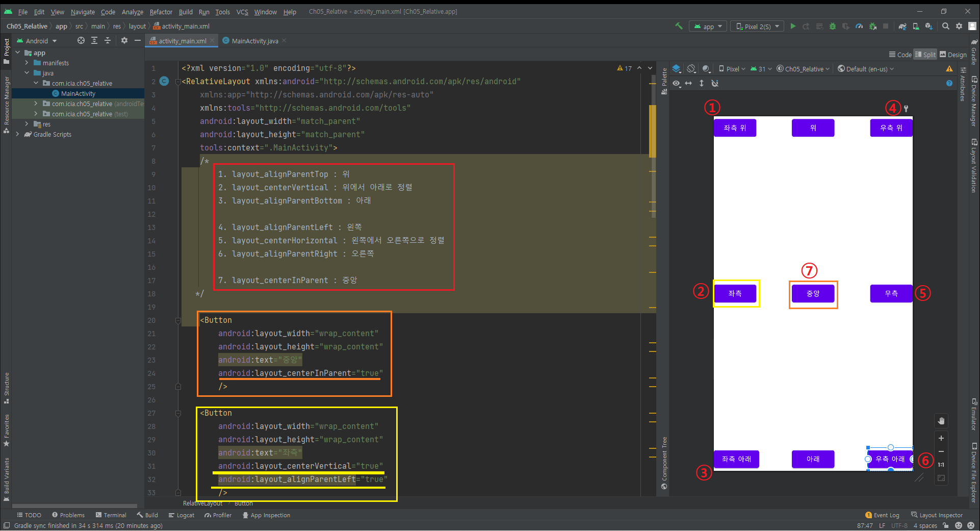Image resolution: width=980 pixels, height=531 pixels.
Task: Toggle the View Options eye icon
Action: [x=677, y=83]
